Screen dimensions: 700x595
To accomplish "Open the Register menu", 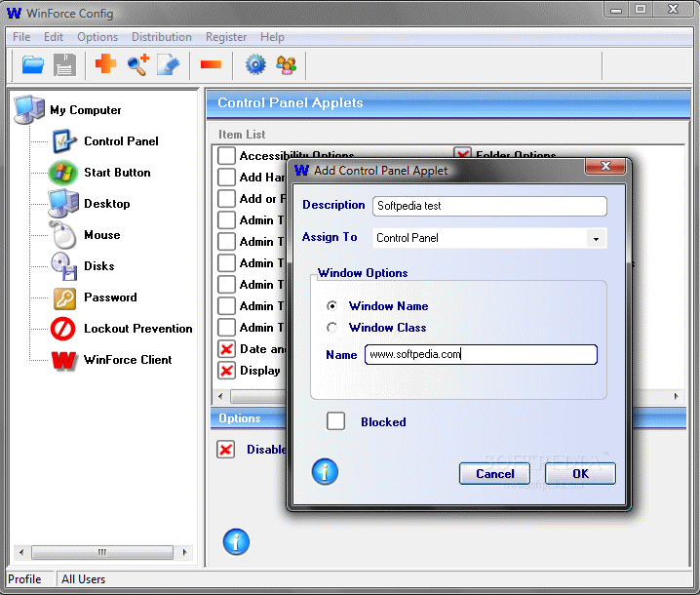I will tap(226, 37).
